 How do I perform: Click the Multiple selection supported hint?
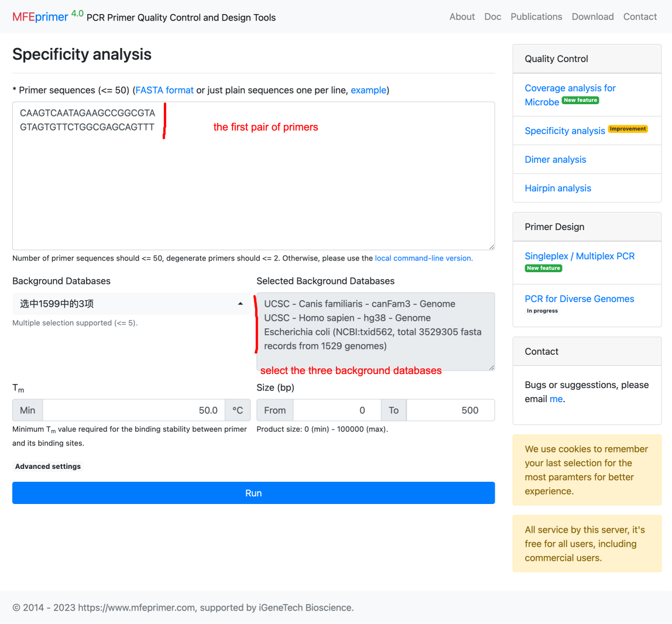click(x=75, y=323)
